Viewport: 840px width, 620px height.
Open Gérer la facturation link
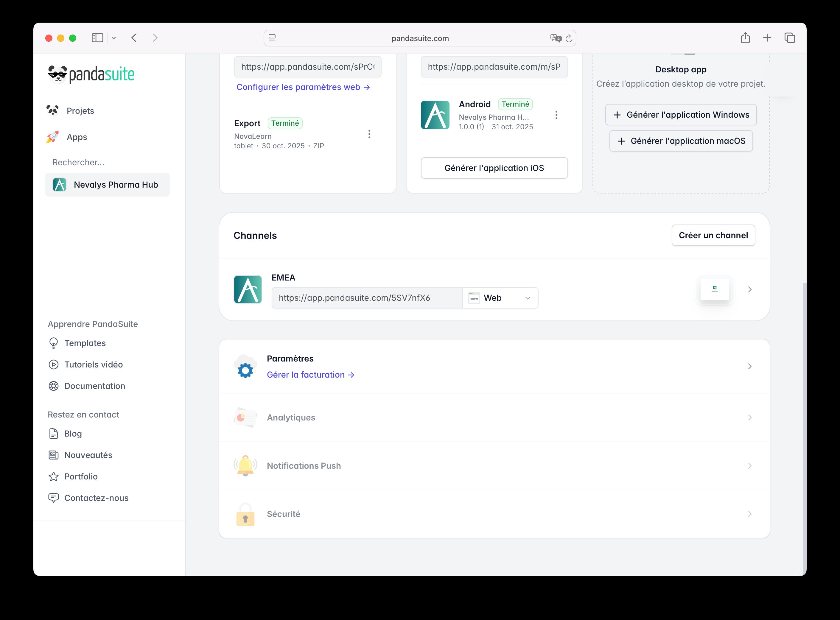(310, 375)
